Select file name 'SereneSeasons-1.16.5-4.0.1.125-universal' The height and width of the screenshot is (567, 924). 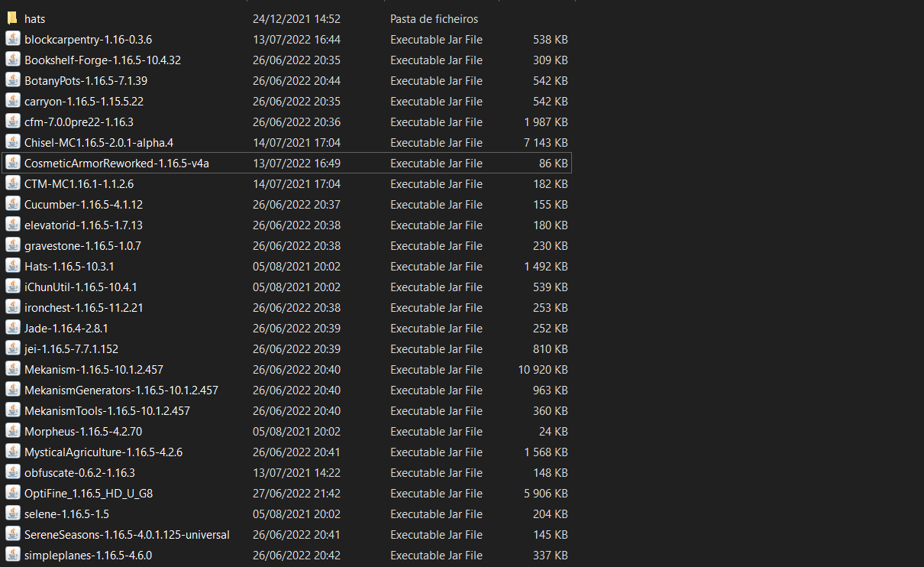(127, 534)
